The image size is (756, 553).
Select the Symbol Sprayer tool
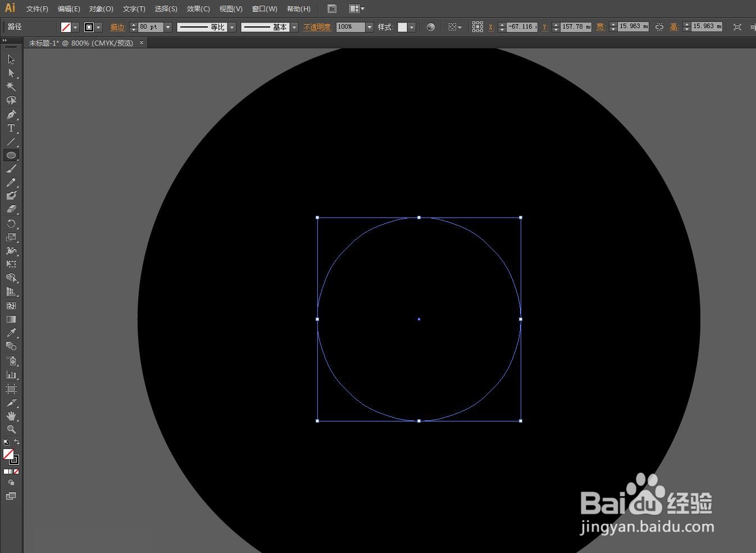11,361
